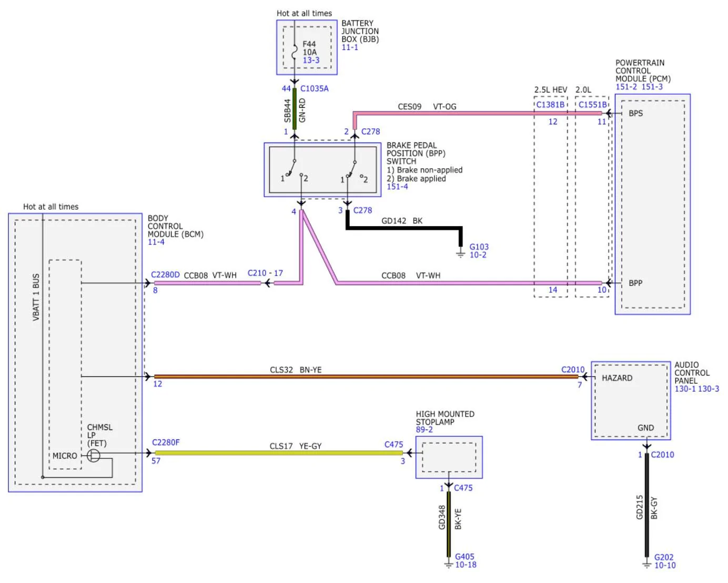Click the C1381B connector label
This screenshot has width=728, height=583.
550,105
